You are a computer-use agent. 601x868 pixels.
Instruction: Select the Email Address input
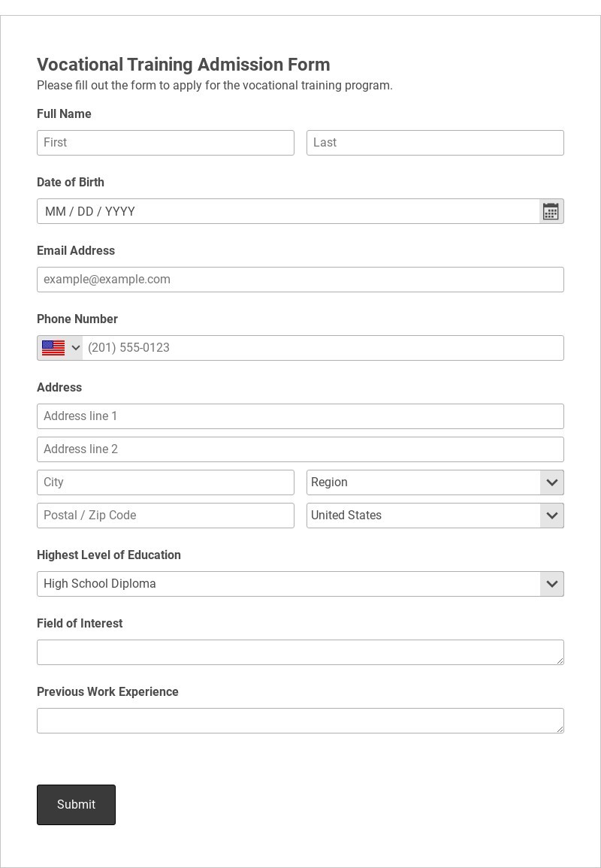point(300,280)
